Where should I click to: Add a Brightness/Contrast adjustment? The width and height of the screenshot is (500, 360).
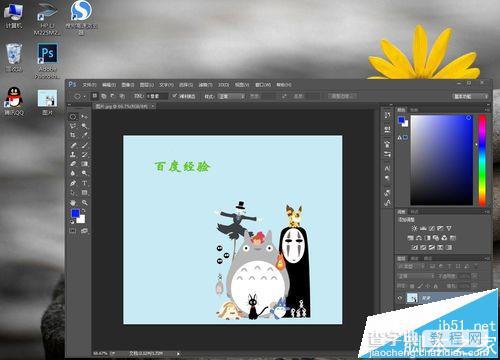414,228
